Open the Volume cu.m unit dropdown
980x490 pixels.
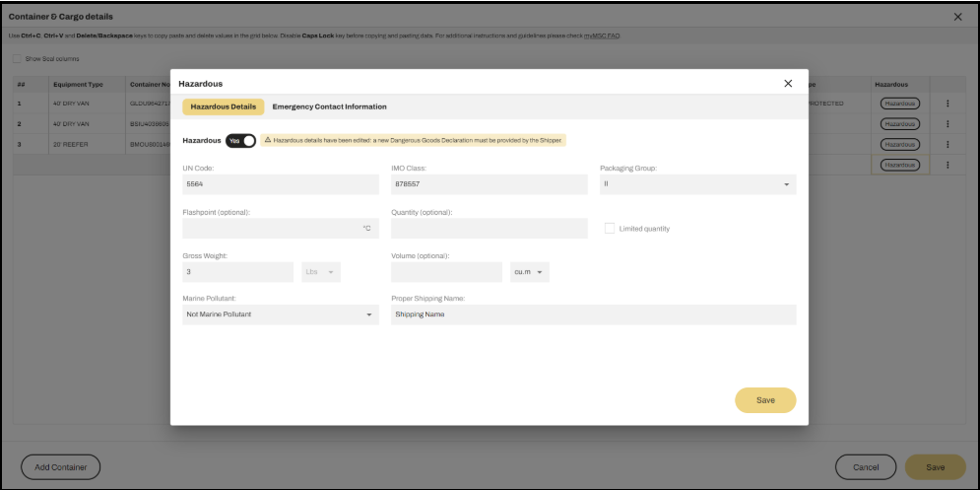coord(529,272)
